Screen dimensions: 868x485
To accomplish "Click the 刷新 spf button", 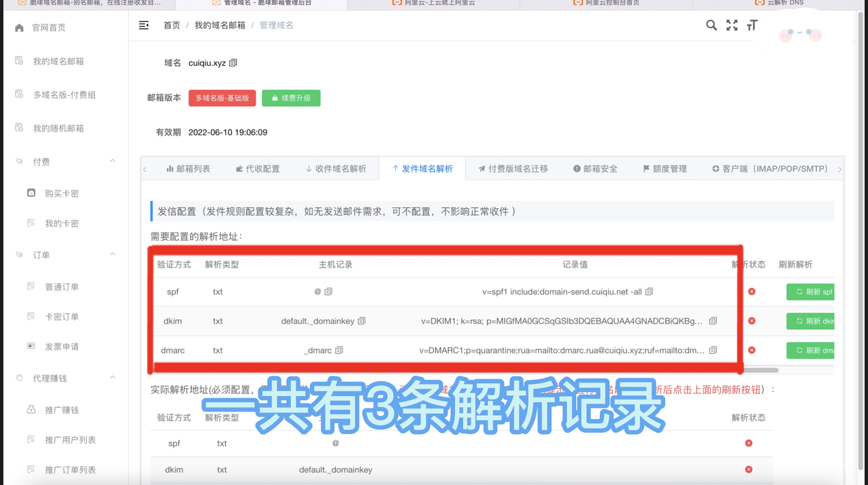I will (x=810, y=292).
